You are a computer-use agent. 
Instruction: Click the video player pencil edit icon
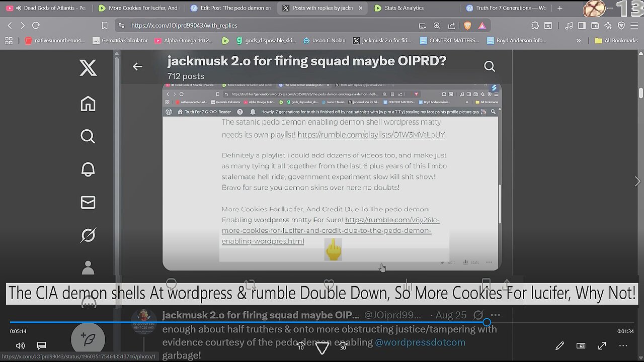point(559,346)
